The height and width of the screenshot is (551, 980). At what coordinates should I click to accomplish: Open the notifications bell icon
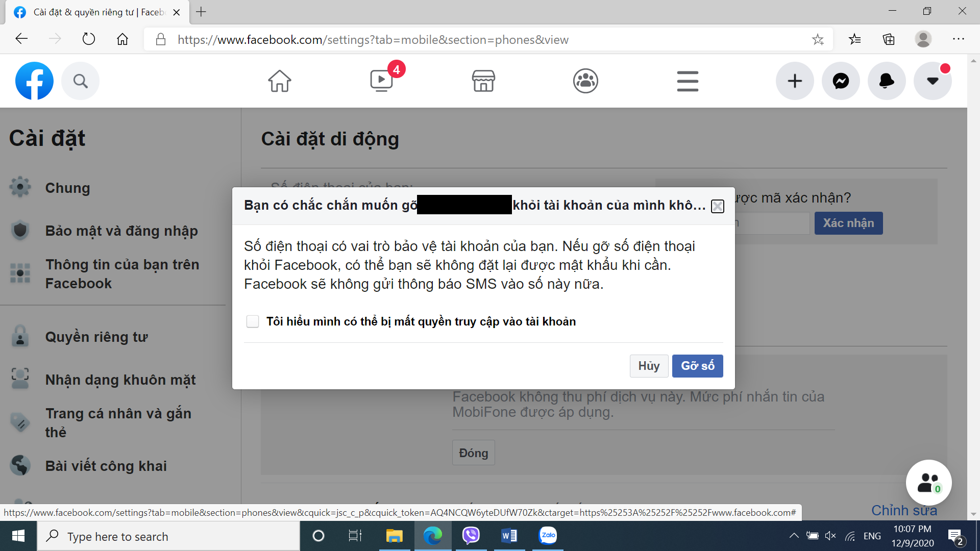pos(887,81)
